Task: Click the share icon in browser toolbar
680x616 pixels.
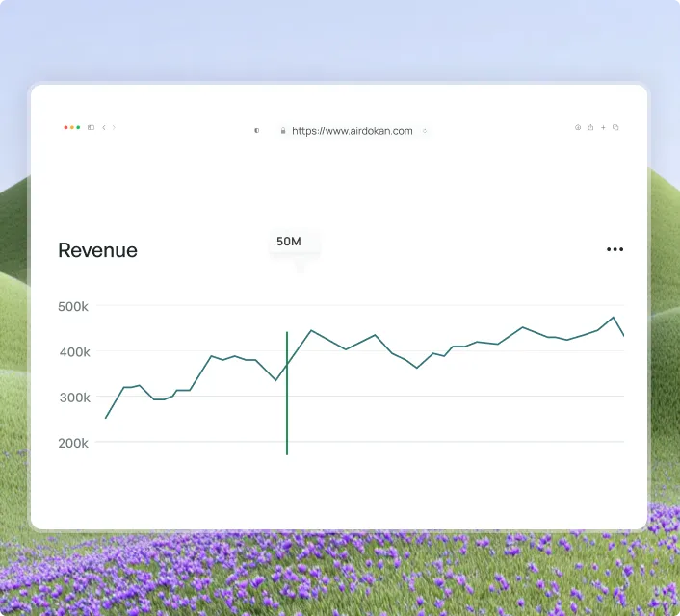Action: click(590, 127)
